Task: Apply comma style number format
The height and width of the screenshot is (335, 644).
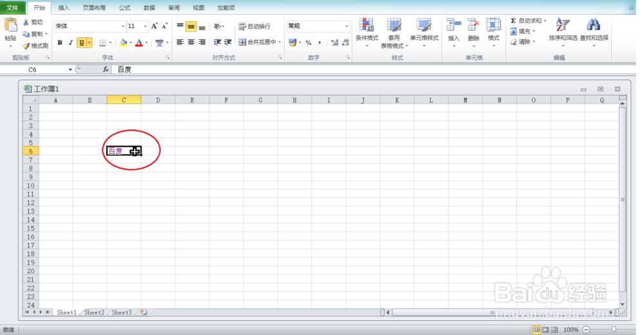Action: [319, 43]
